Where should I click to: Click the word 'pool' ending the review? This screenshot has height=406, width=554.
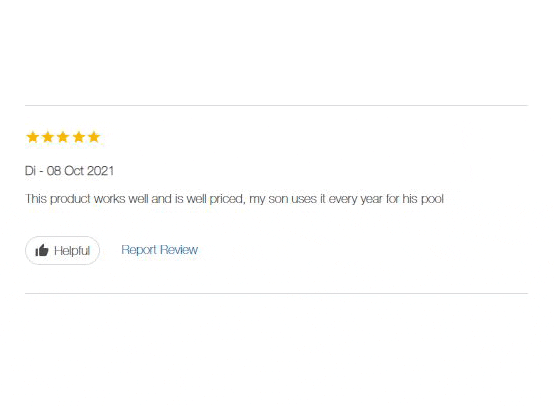tap(432, 199)
